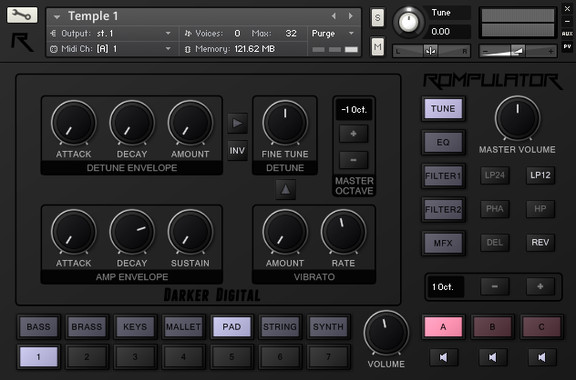
Task: Increase layer octave with plus button
Action: (x=540, y=286)
